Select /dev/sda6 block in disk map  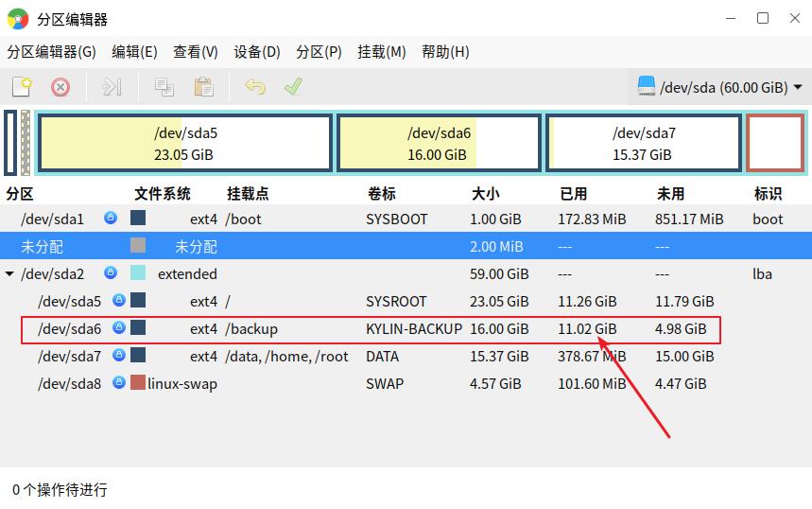439,143
